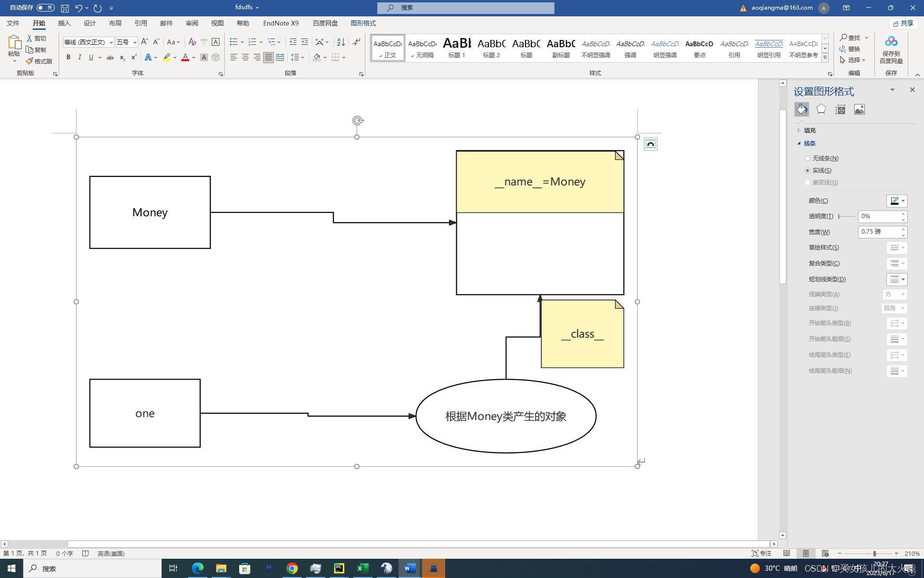The image size is (924, 578).
Task: Select the 无线条 radio option
Action: pyautogui.click(x=808, y=158)
